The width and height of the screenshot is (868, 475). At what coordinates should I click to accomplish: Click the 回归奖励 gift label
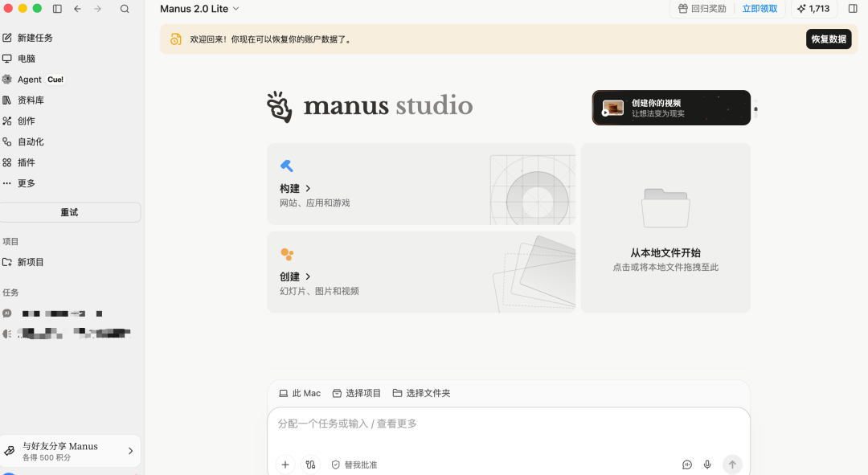coord(702,9)
